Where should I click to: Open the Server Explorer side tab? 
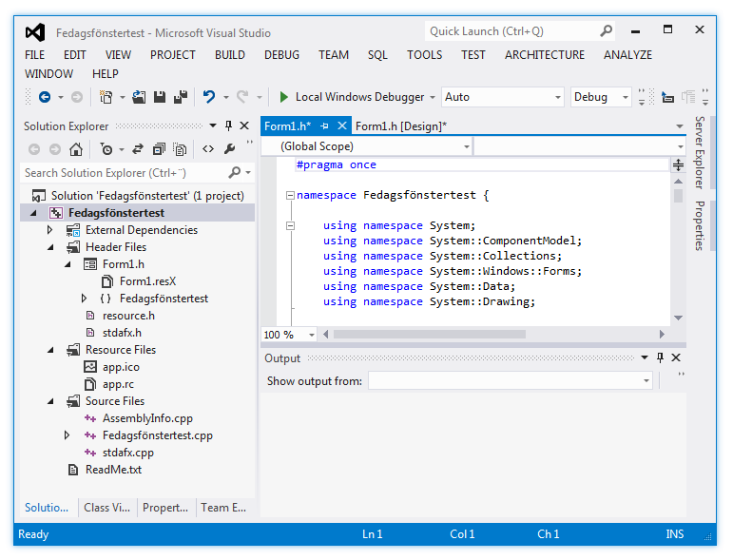700,152
